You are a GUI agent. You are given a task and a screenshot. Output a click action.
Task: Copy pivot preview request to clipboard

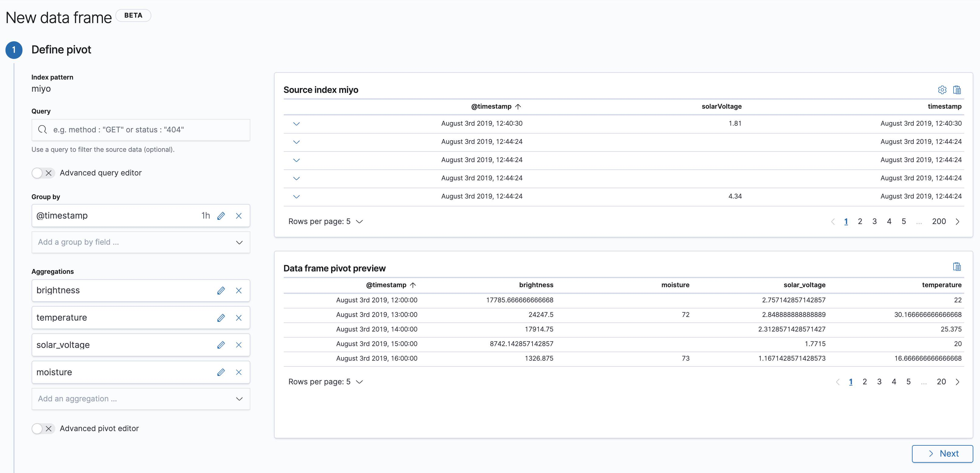click(957, 267)
